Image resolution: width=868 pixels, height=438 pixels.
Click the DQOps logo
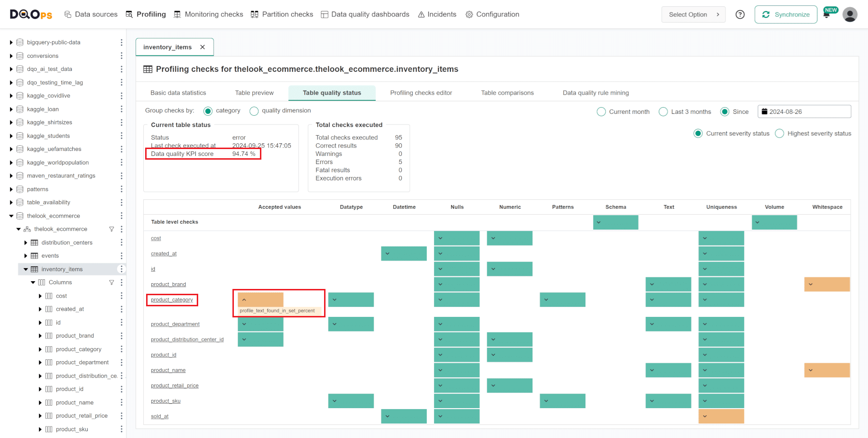click(31, 14)
